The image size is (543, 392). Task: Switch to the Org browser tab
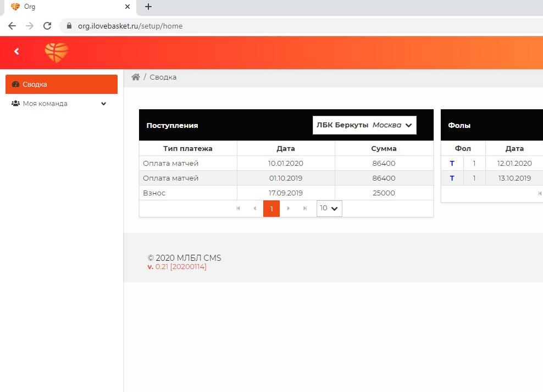pos(66,7)
